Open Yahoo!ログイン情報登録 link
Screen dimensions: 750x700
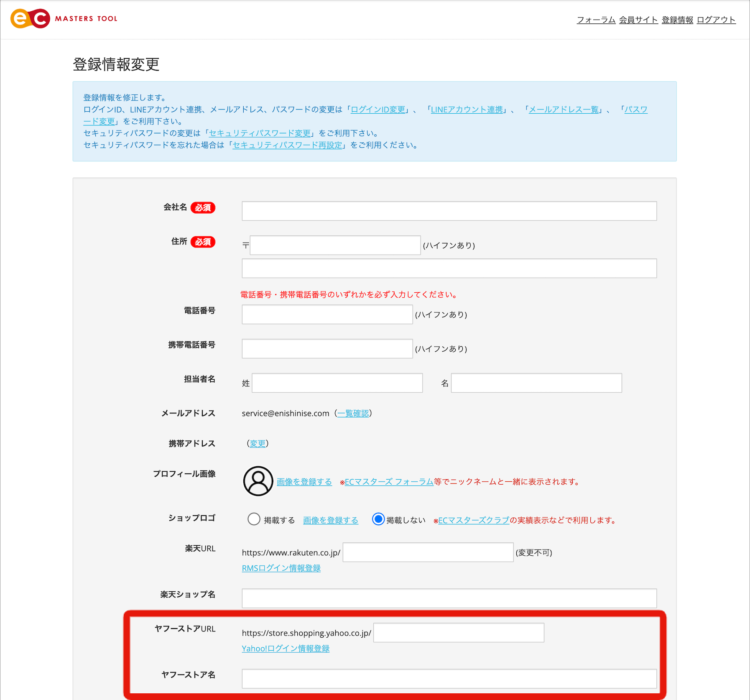pyautogui.click(x=286, y=648)
